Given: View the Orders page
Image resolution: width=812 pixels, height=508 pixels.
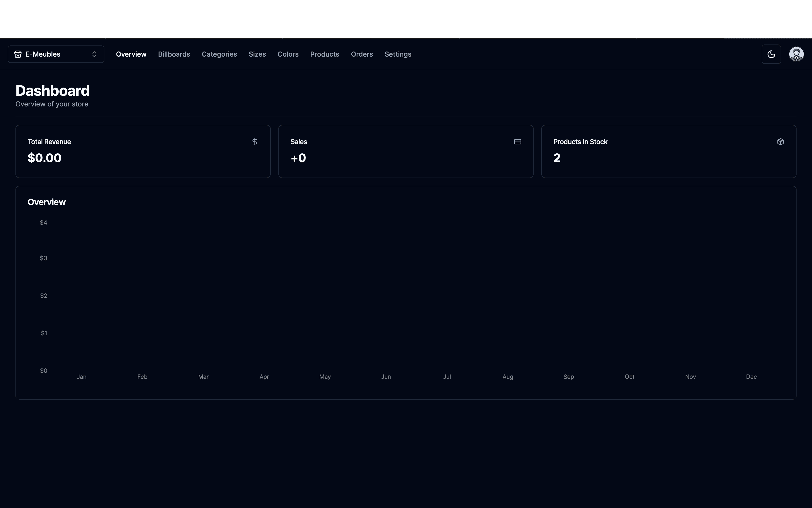Looking at the screenshot, I should [362, 54].
